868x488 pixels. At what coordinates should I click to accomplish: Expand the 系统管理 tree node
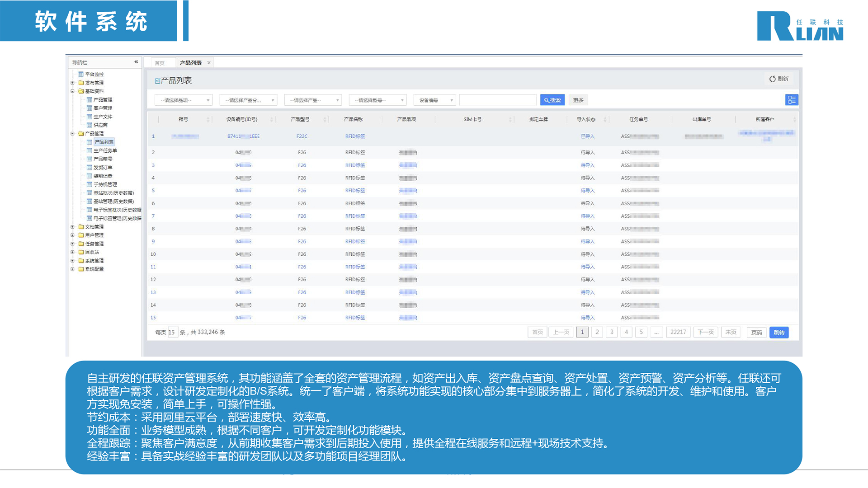pos(72,261)
